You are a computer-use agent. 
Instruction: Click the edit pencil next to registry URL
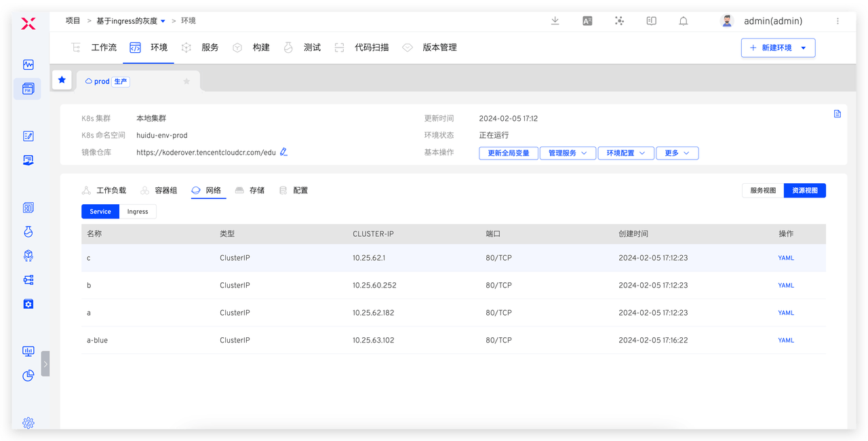283,152
